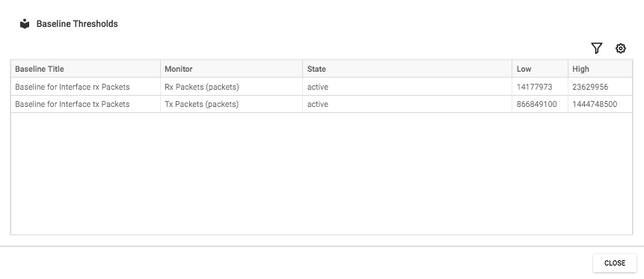Viewport: 644px width, 279px height.
Task: Select Baseline for Interface rx Packets row
Action: pyautogui.click(x=322, y=87)
